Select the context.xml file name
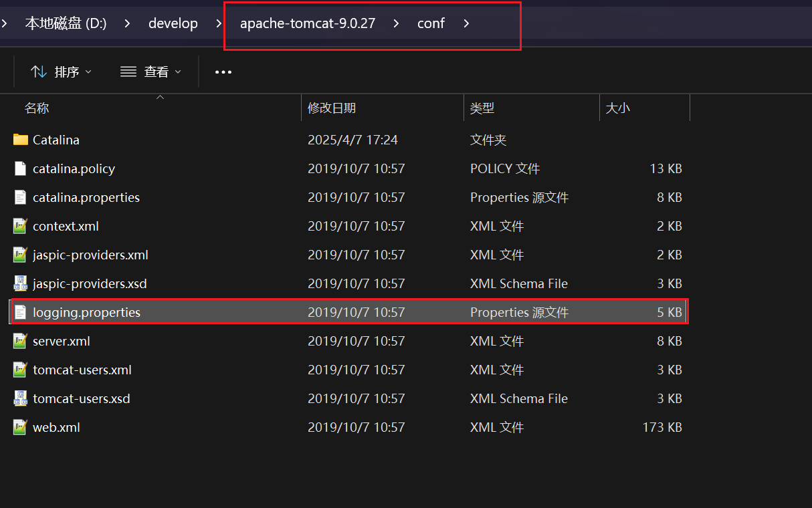812x508 pixels. click(66, 226)
